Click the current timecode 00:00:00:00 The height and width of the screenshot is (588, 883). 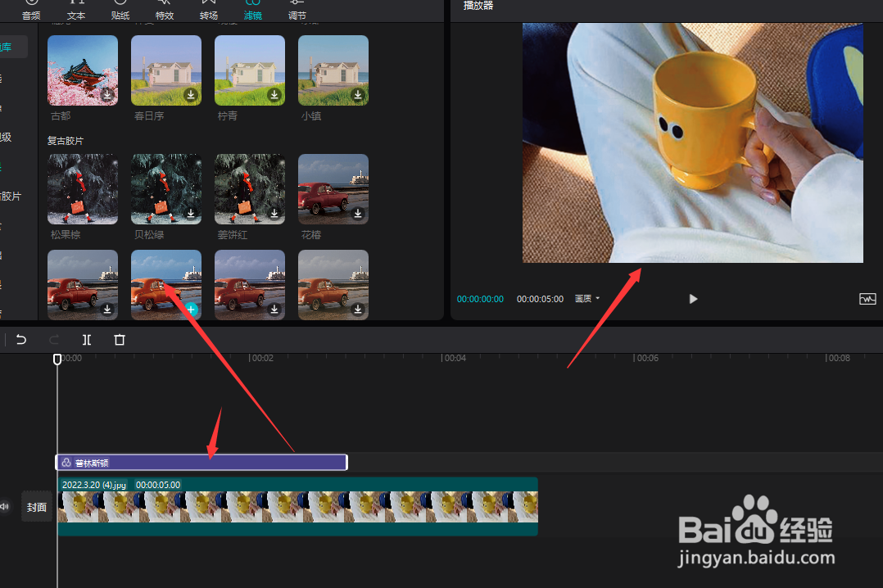(x=480, y=299)
